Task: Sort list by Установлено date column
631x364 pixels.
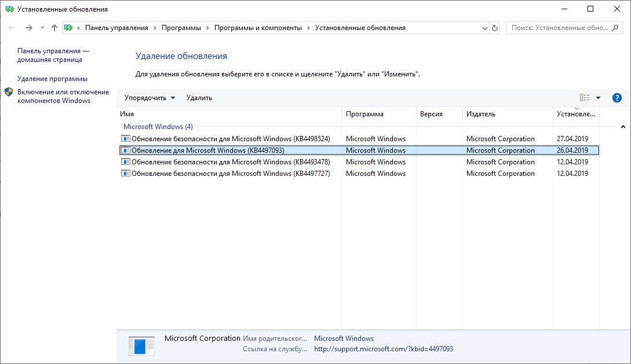Action: (577, 114)
